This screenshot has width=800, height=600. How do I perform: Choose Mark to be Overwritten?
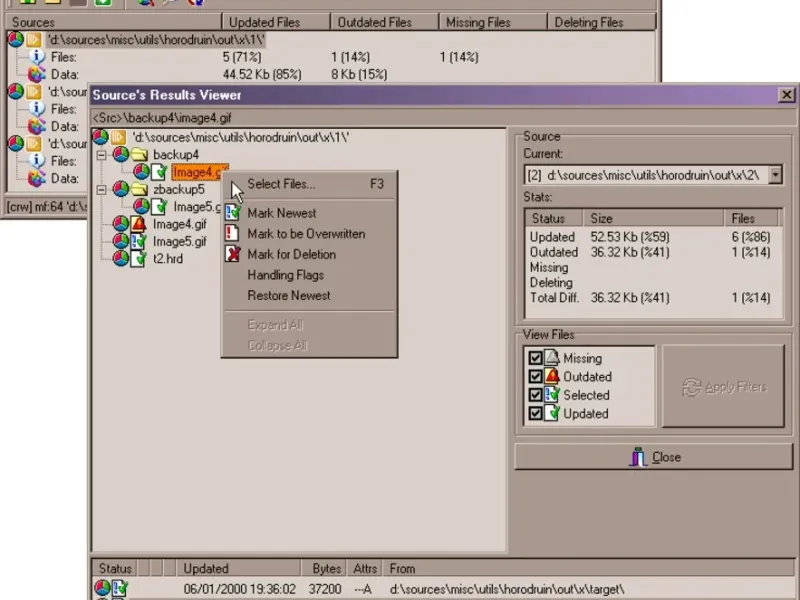[309, 234]
